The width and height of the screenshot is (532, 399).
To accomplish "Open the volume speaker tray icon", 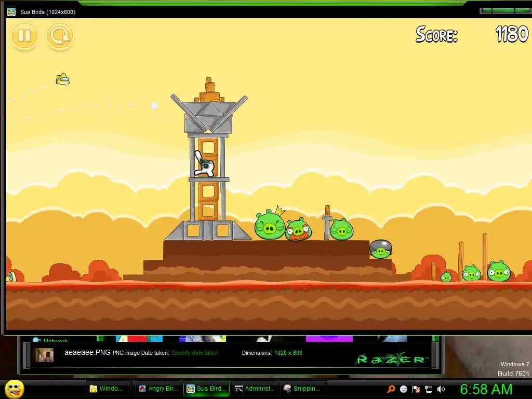I will (x=441, y=389).
